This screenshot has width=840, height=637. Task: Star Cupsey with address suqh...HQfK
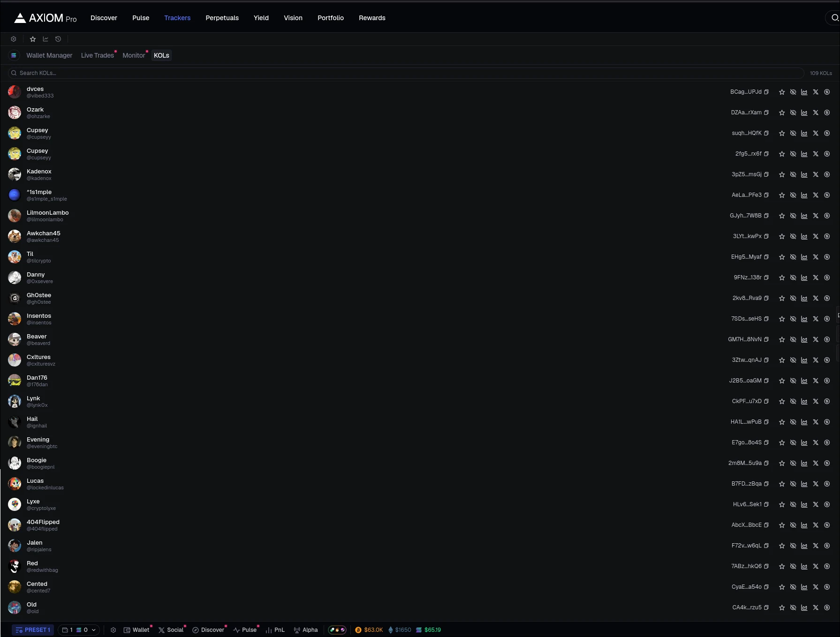(782, 133)
